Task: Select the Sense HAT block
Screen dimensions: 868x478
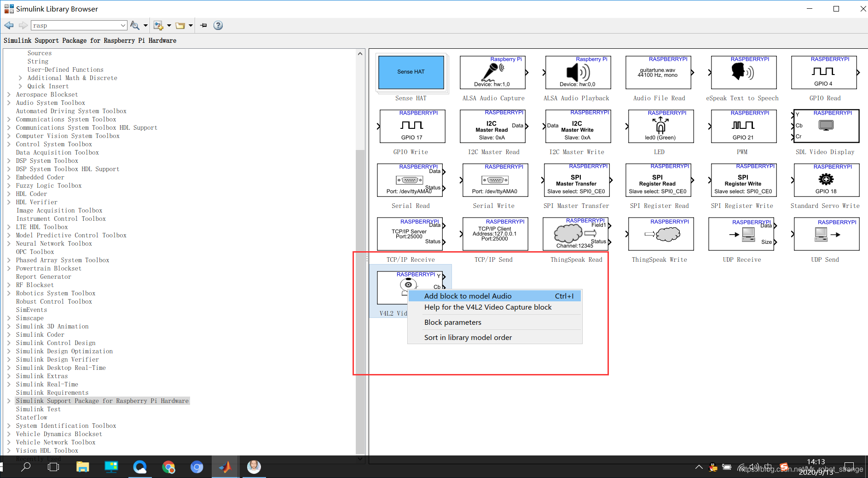Action: (x=411, y=73)
